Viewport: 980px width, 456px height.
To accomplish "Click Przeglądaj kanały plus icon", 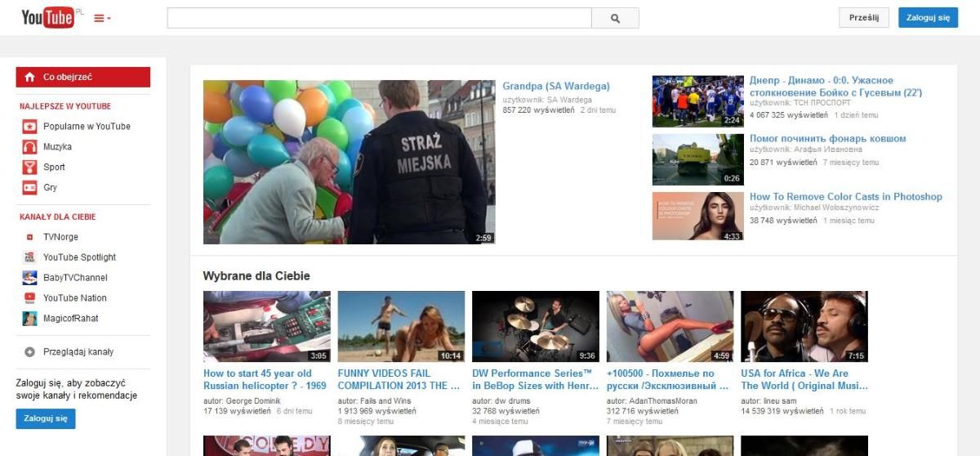I will pos(29,352).
